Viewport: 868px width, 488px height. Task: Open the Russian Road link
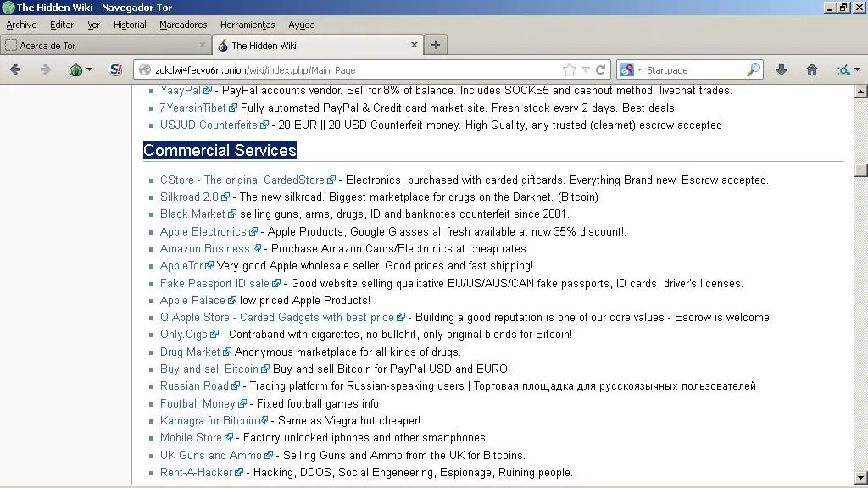[194, 385]
